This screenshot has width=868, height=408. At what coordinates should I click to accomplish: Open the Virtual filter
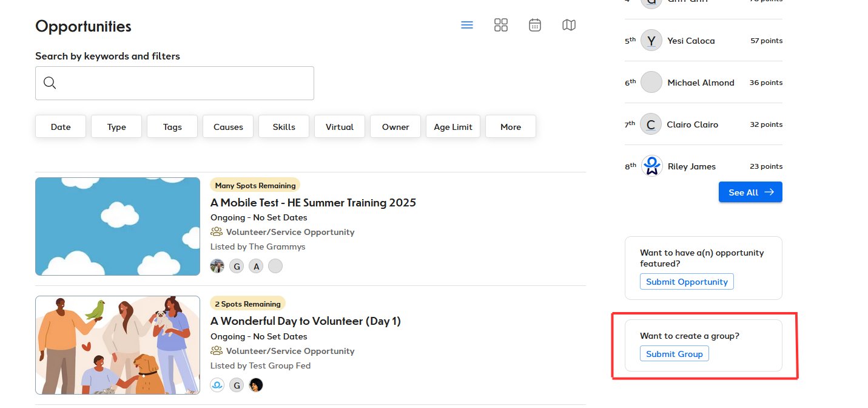tap(340, 126)
